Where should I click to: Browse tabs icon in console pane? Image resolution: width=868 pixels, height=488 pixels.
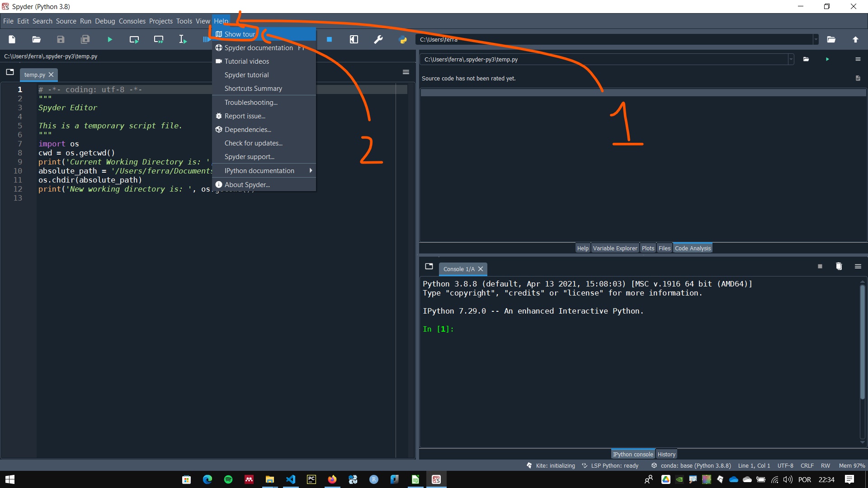pos(429,267)
